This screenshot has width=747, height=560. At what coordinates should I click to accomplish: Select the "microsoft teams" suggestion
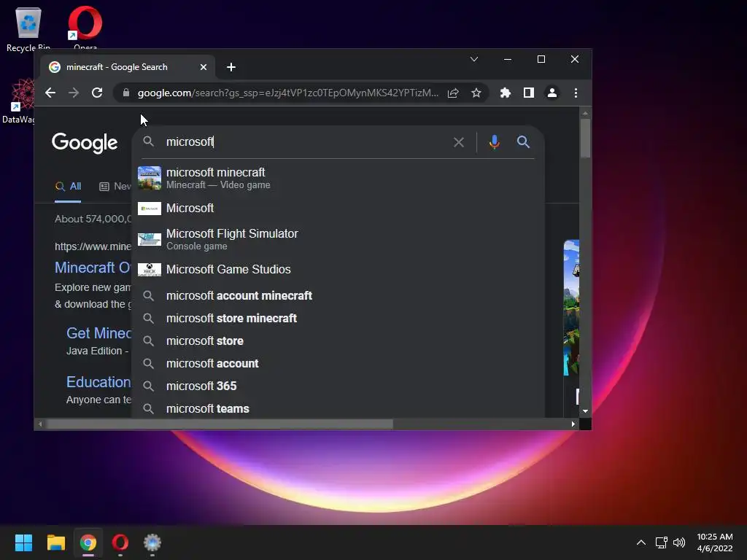point(338,408)
